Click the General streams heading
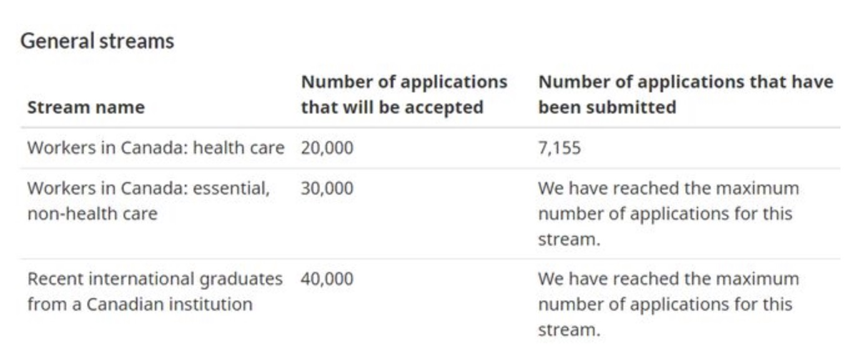 pos(97,41)
